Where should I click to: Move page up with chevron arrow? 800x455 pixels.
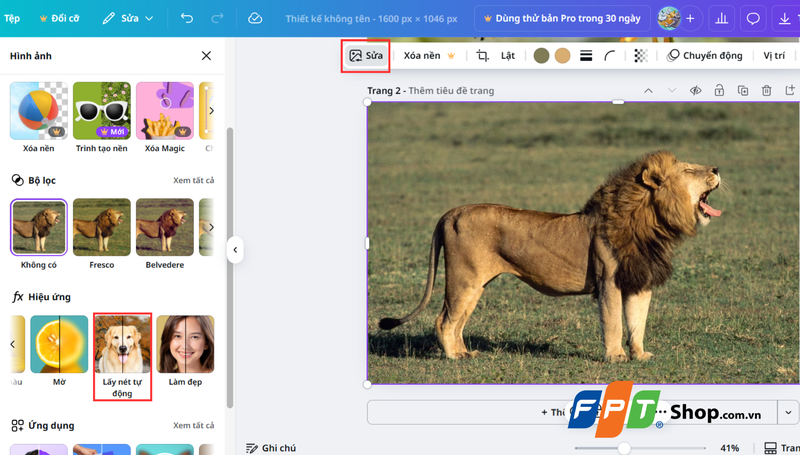pyautogui.click(x=648, y=91)
